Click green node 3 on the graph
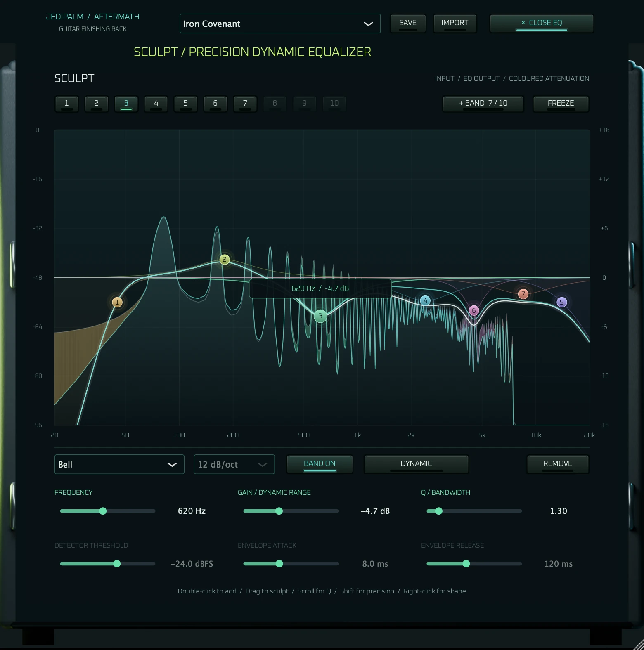The width and height of the screenshot is (644, 650). (x=320, y=316)
